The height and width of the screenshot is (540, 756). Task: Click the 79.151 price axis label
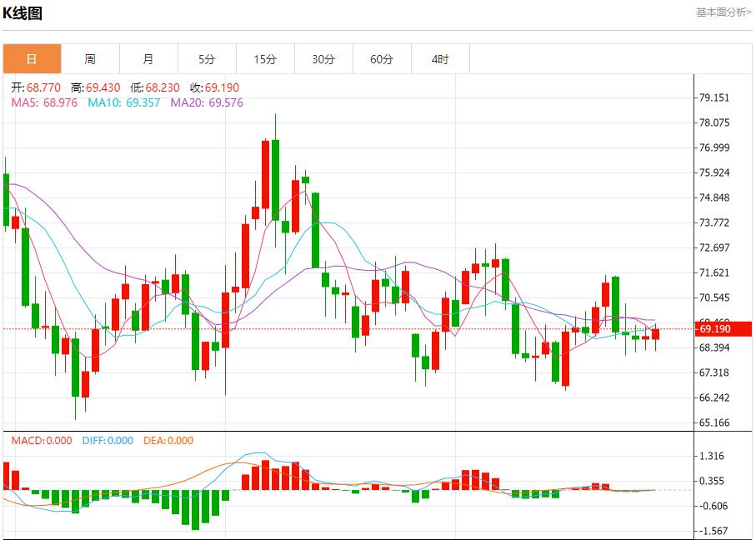(x=715, y=97)
